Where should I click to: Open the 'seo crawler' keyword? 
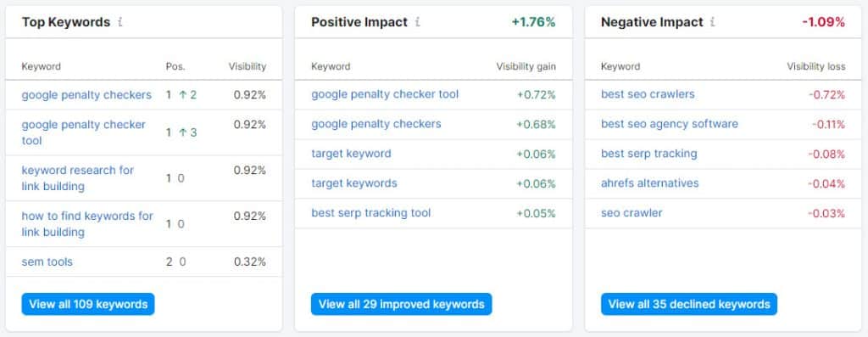pos(632,213)
